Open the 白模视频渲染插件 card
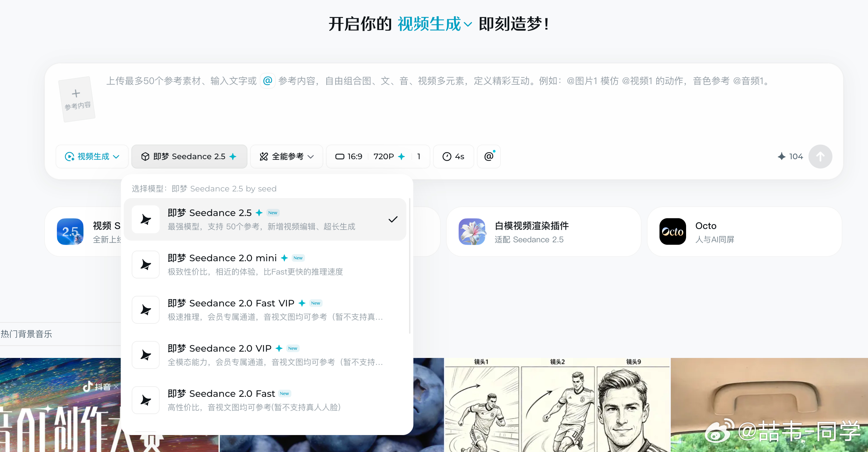The height and width of the screenshot is (452, 868). 543,232
